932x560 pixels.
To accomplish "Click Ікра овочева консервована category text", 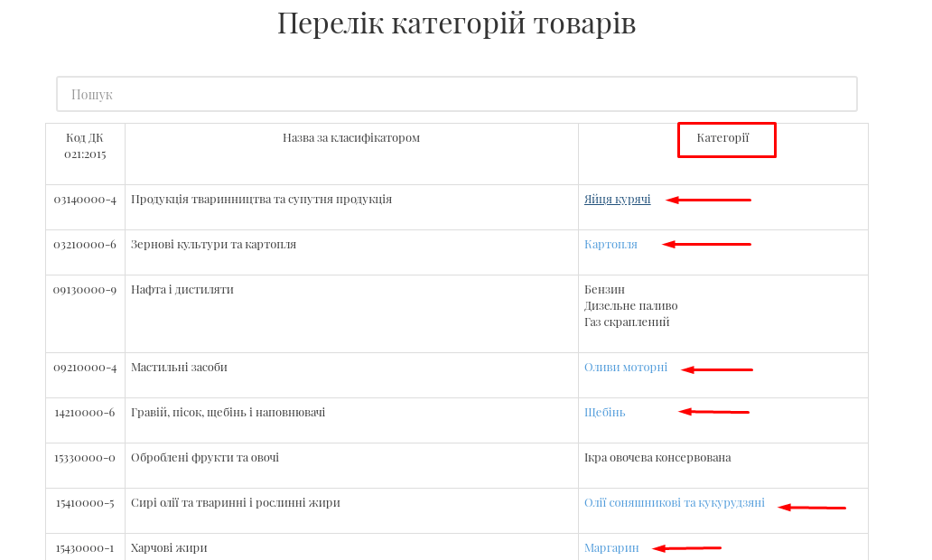I will pos(657,457).
